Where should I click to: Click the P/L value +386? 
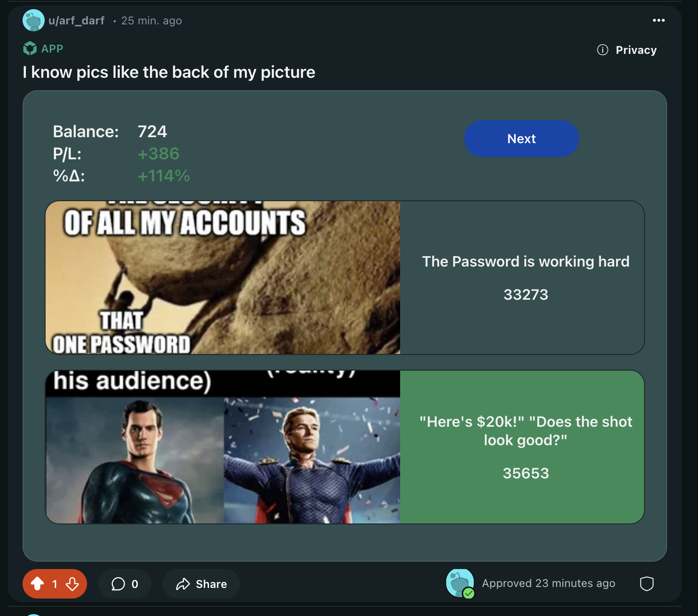click(x=159, y=154)
